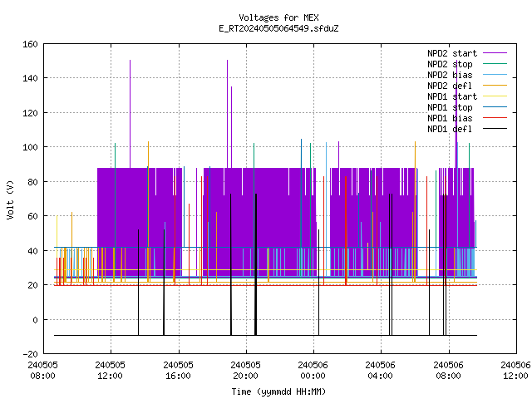Click the y-axis tick value 60
This screenshot has height=399, width=532.
(32, 216)
